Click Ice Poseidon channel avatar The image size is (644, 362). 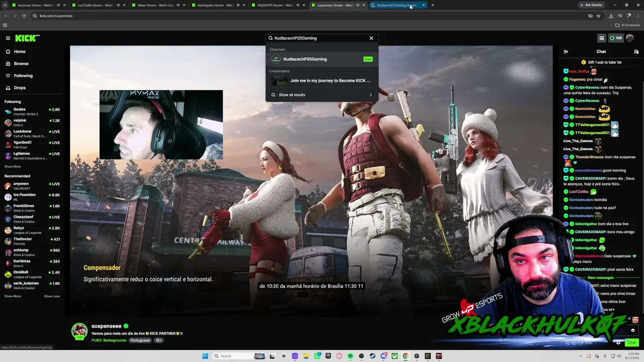(8, 197)
